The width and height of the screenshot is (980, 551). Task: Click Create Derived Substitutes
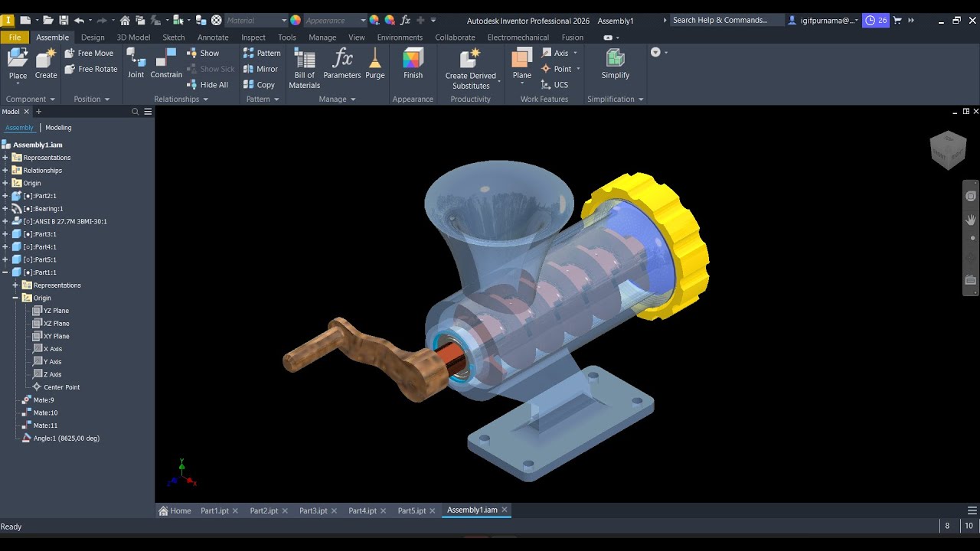471,68
